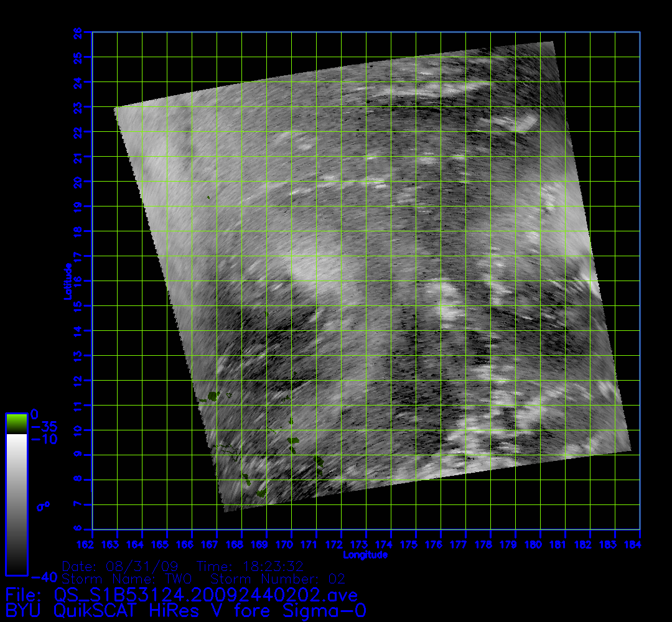Click the Storm Name: TWO text
672x622 pixels.
point(126,579)
